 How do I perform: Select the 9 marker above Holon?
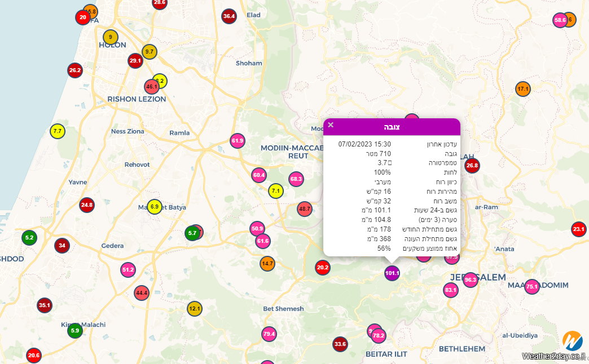tap(111, 37)
